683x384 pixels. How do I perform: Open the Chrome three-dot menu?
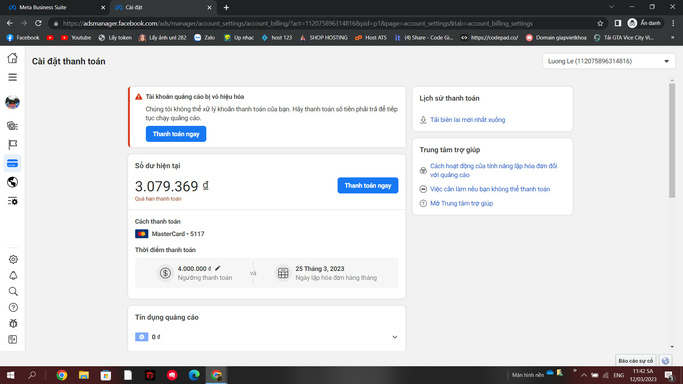[673, 23]
